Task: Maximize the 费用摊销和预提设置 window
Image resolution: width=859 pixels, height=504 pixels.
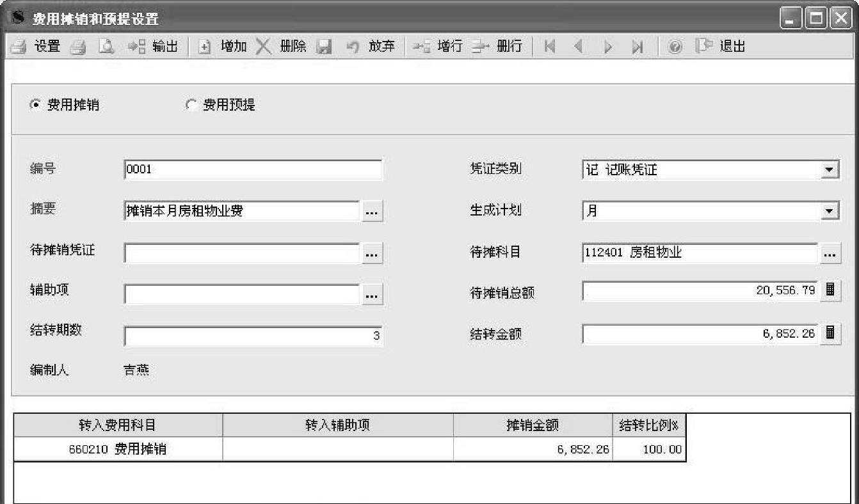Action: tap(816, 18)
